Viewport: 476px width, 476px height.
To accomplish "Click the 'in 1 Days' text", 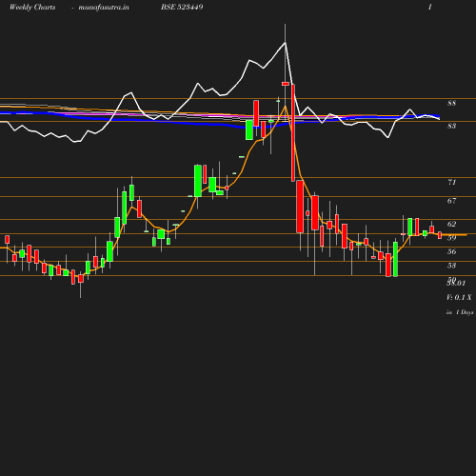I will [x=460, y=312].
